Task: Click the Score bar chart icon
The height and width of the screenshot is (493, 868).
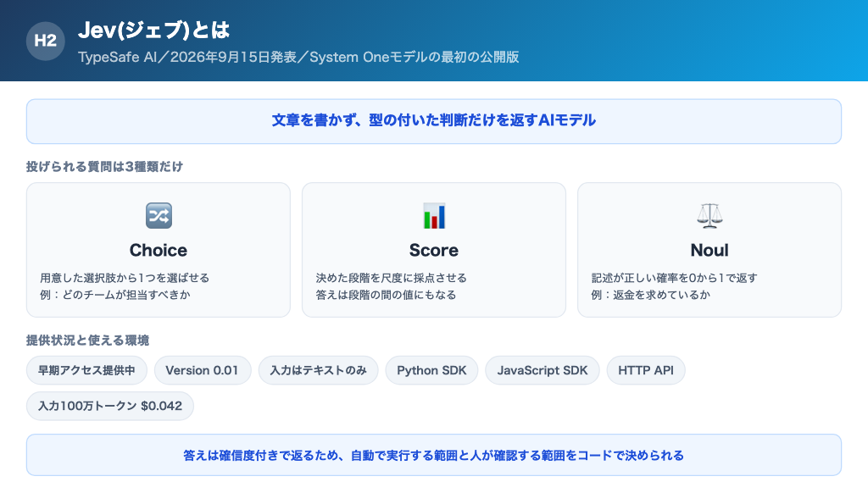Action: [x=434, y=216]
